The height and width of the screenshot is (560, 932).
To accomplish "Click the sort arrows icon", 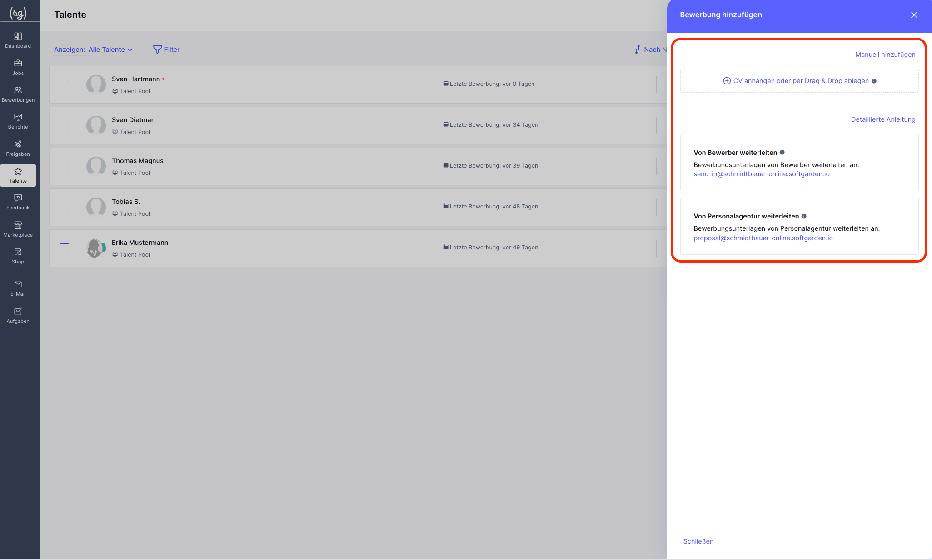I will (x=638, y=50).
